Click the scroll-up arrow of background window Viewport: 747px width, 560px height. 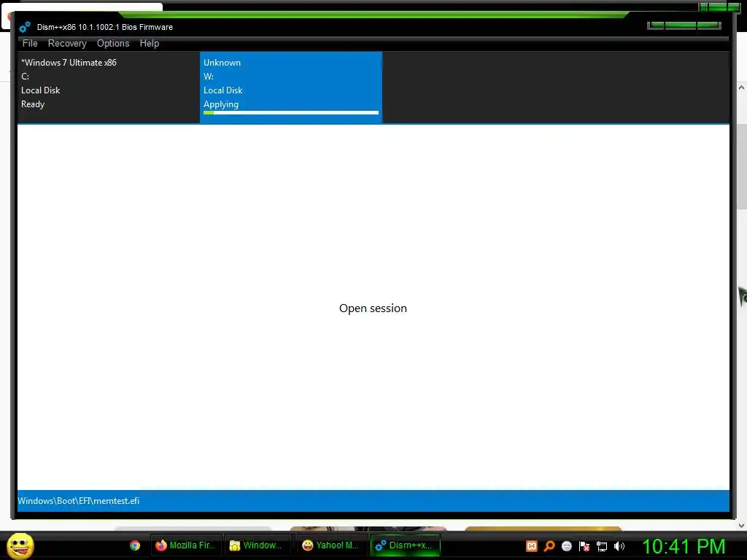point(741,87)
